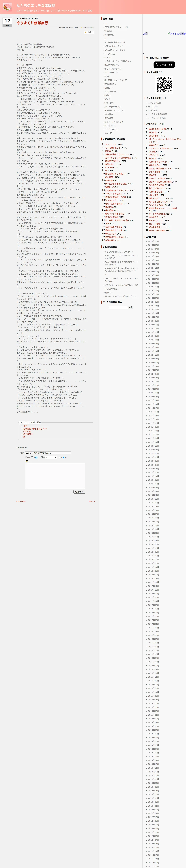
Task: Click the 投稿する submit button
Action: tap(79, 492)
